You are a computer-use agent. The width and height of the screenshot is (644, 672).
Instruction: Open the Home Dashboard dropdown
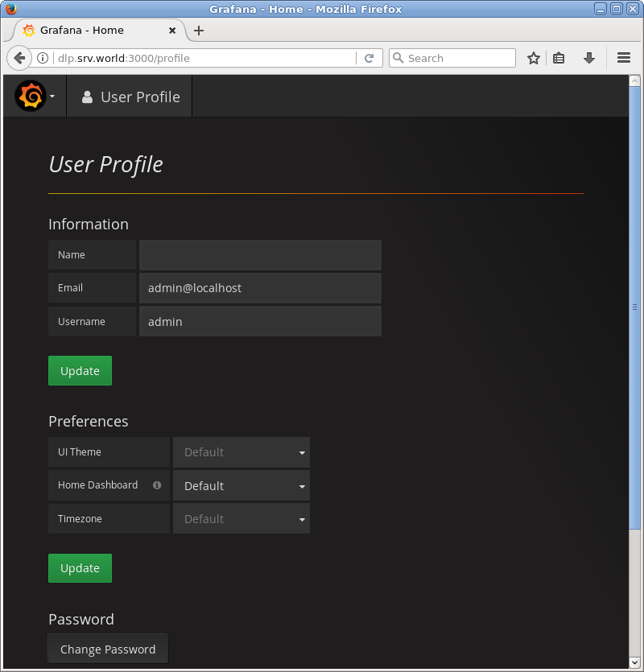click(242, 485)
